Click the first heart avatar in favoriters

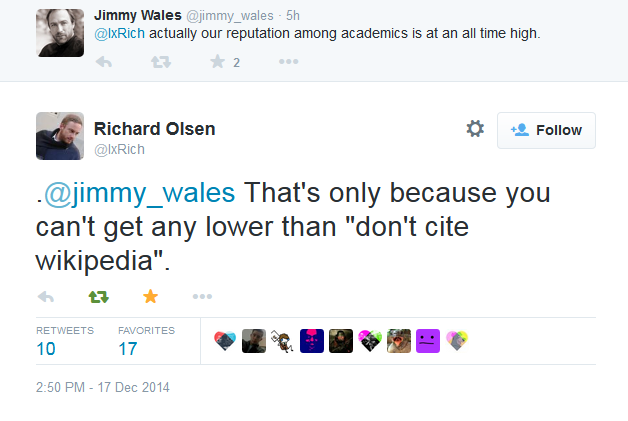coord(225,341)
